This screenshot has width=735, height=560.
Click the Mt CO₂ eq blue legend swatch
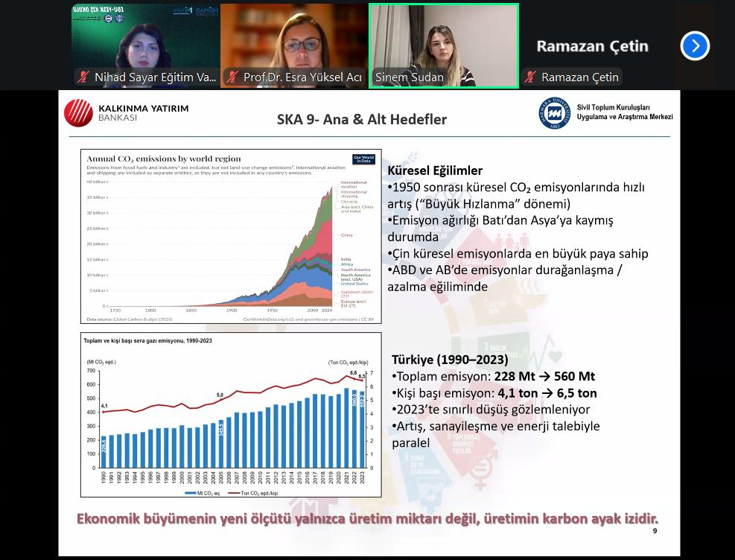(x=190, y=493)
